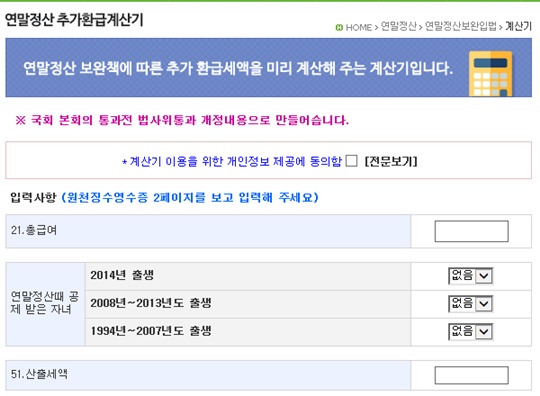Screen dimensions: 540x396
Task: Go to HOME in the breadcrumb
Action: pos(359,27)
